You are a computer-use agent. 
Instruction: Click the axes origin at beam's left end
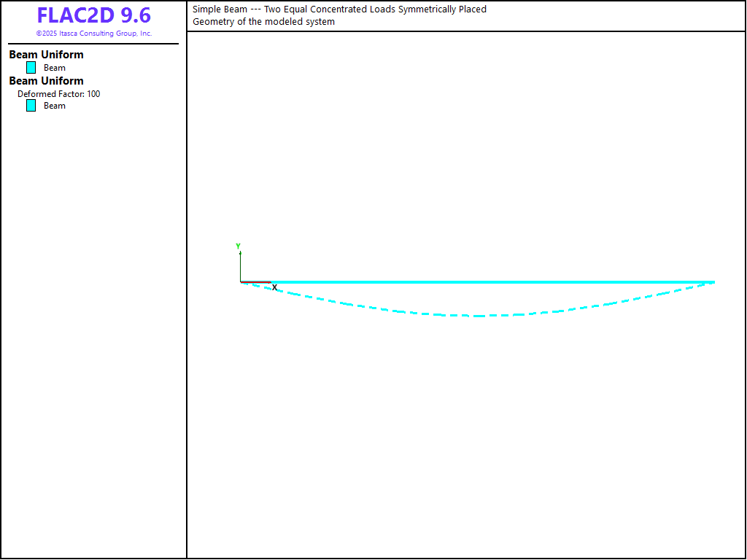tap(241, 281)
